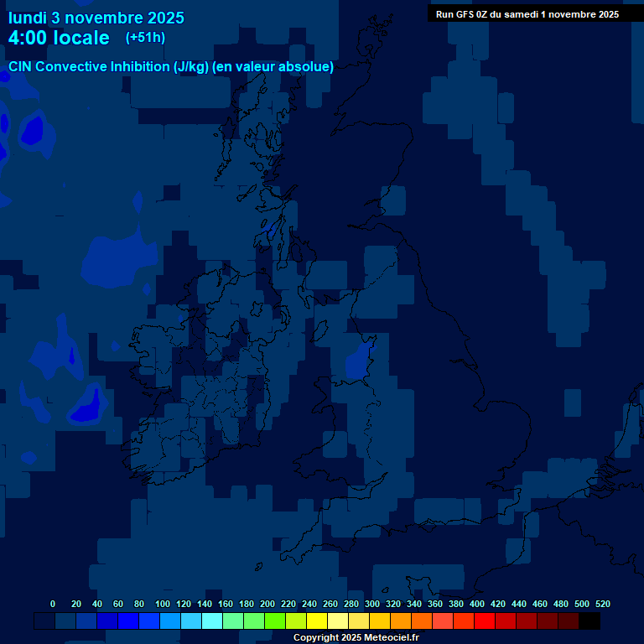Click the blue patch in the map's top-left corner

(x=33, y=130)
